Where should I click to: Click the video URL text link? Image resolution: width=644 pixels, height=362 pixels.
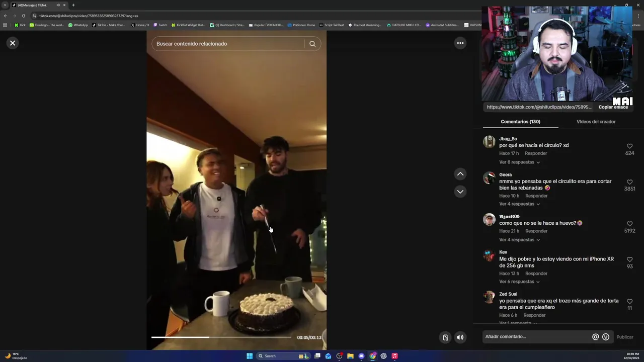point(539,107)
